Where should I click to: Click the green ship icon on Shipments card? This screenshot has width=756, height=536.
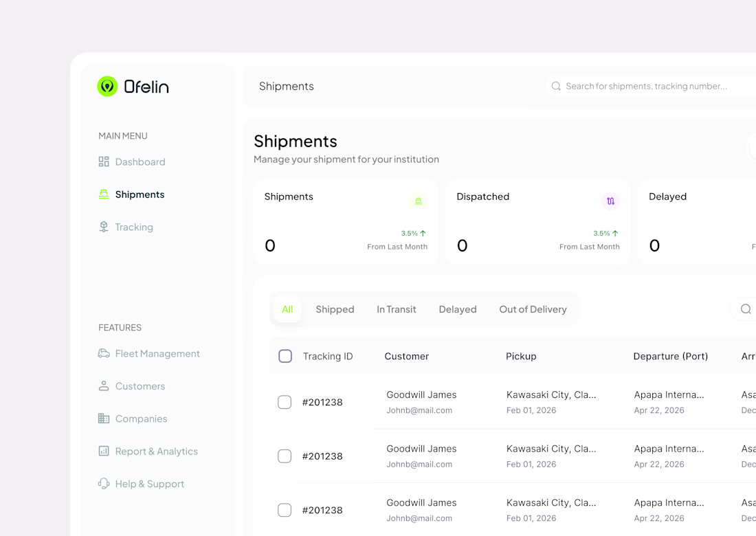pos(419,201)
